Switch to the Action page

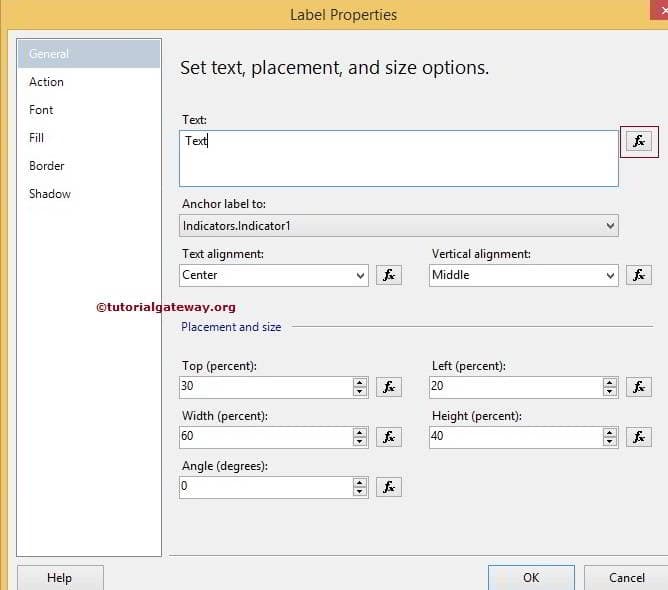(x=89, y=82)
